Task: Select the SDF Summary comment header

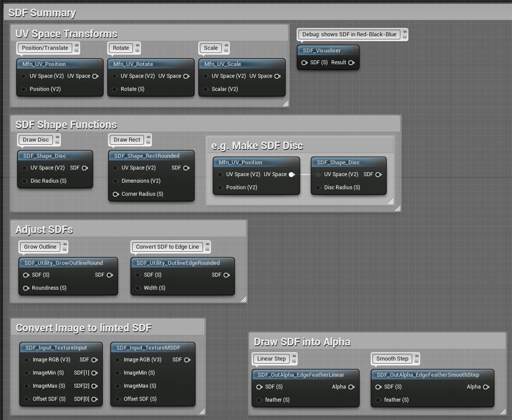Action: 42,13
